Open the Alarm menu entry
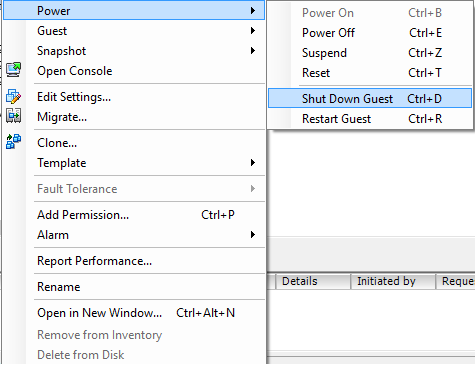Image resolution: width=475 pixels, height=370 pixels. (134, 235)
